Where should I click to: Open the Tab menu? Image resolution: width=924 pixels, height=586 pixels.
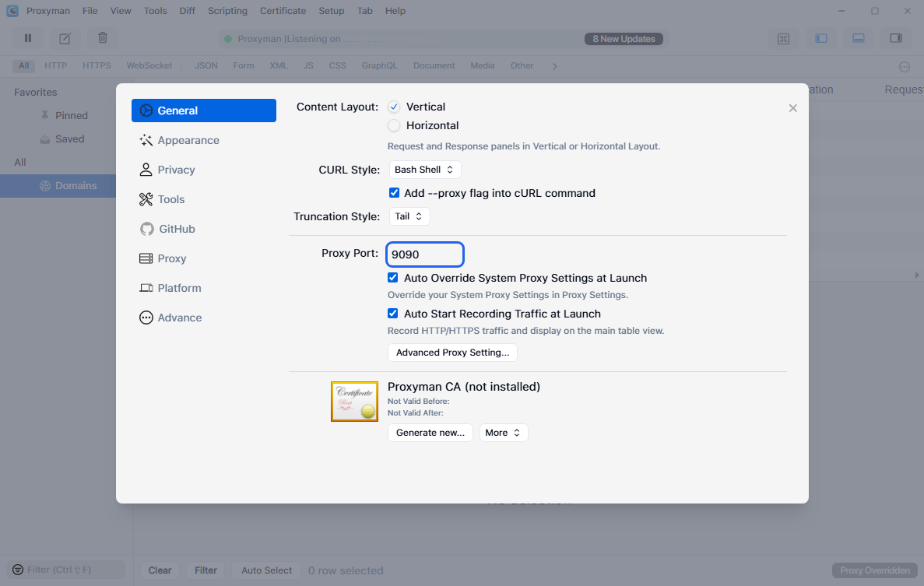365,11
